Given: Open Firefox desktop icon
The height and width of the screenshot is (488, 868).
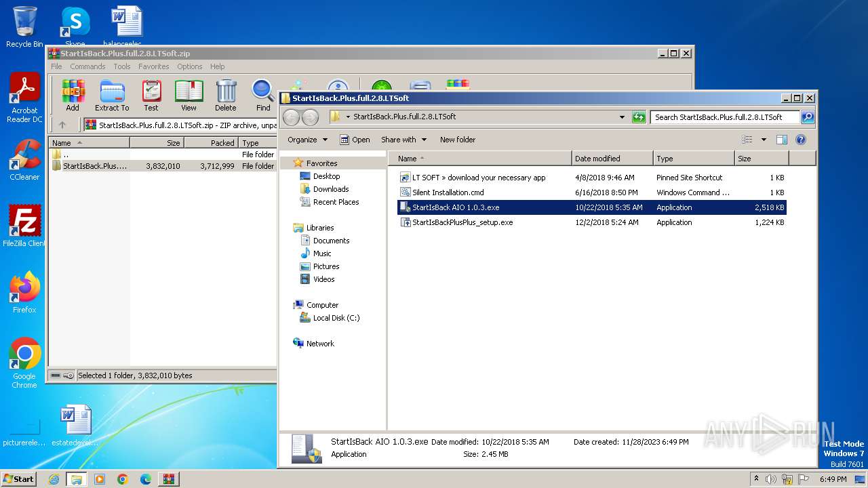Looking at the screenshot, I should click(x=24, y=293).
